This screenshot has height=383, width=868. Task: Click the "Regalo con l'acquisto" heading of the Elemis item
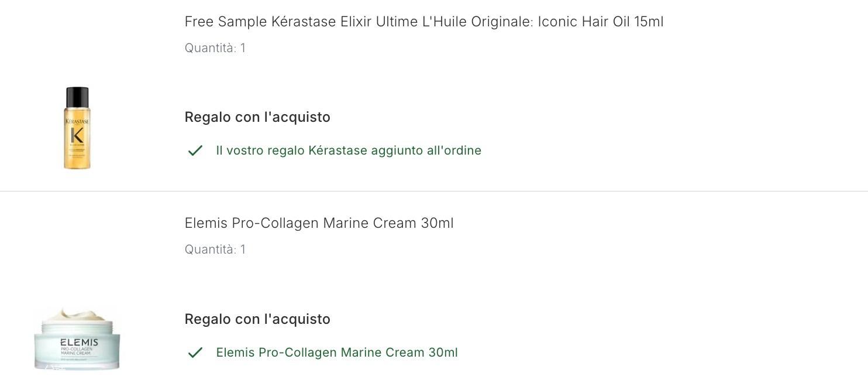[x=257, y=319]
